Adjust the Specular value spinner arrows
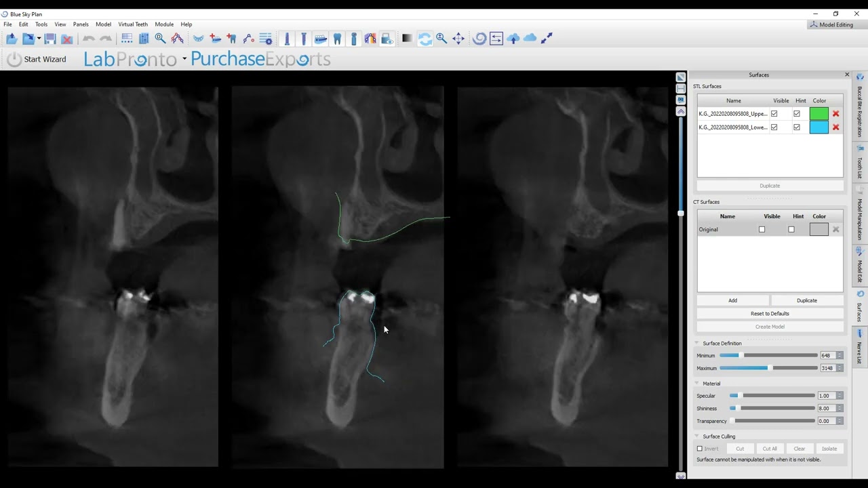This screenshot has height=488, width=868. (840, 396)
